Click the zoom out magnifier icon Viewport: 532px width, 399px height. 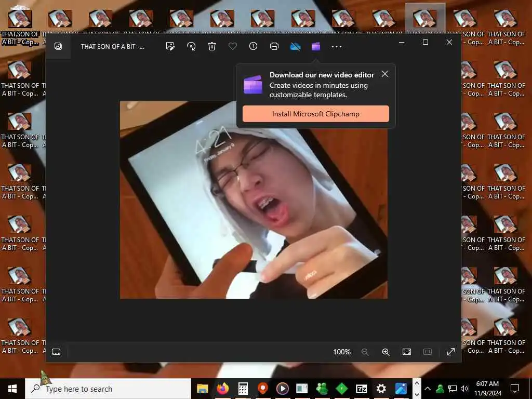(365, 352)
